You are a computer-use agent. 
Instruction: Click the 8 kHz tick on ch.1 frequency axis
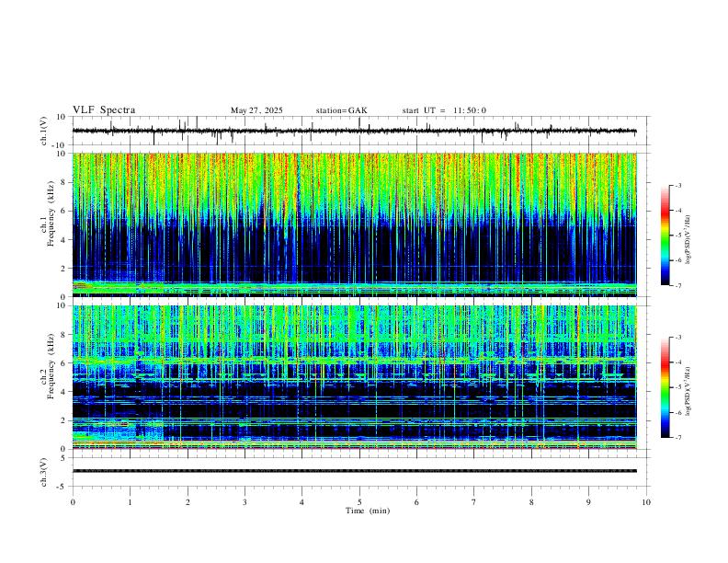[x=63, y=182]
